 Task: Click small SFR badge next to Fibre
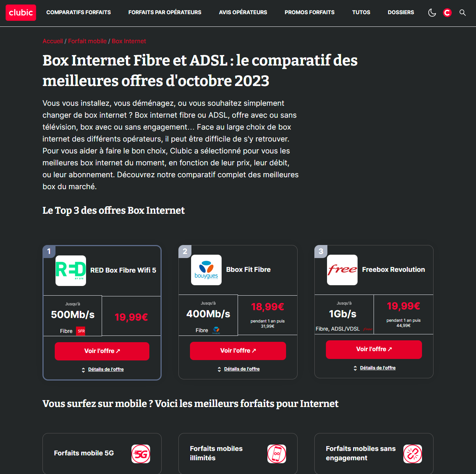81,331
